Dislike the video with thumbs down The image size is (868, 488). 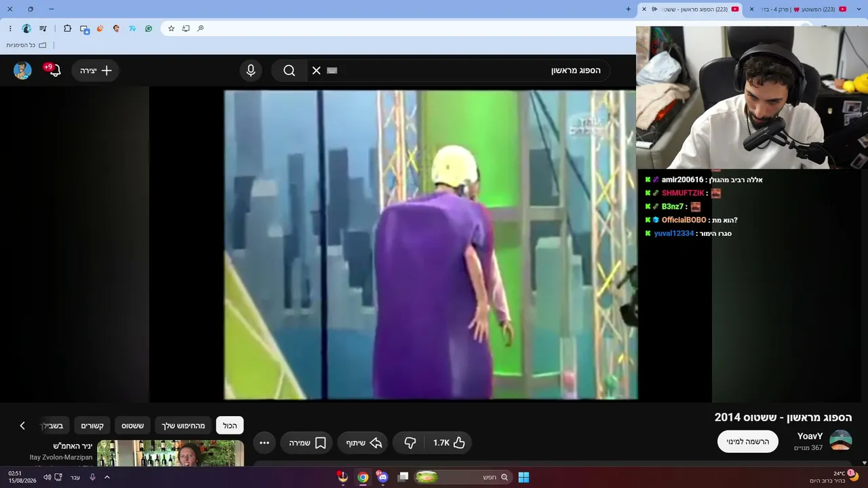tap(410, 443)
